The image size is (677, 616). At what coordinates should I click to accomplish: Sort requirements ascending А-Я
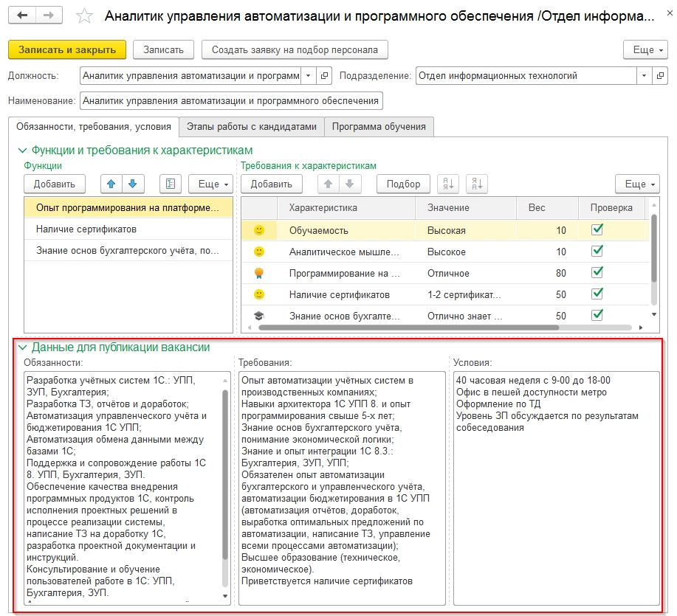448,184
